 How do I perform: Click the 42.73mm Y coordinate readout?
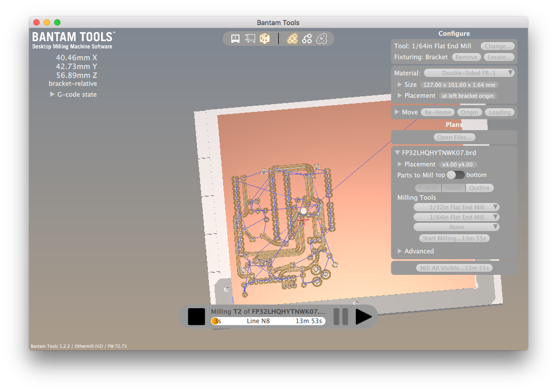point(77,67)
